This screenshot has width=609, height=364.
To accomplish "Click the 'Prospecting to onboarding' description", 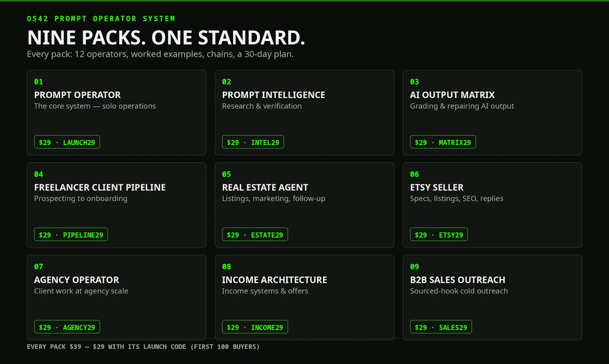I will pyautogui.click(x=81, y=199).
